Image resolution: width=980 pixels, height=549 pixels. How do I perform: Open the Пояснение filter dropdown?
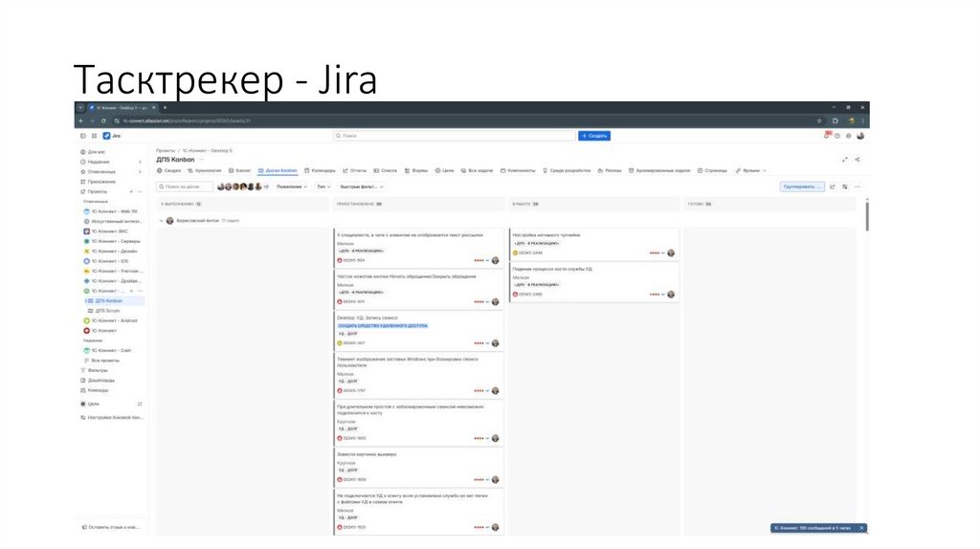point(292,187)
